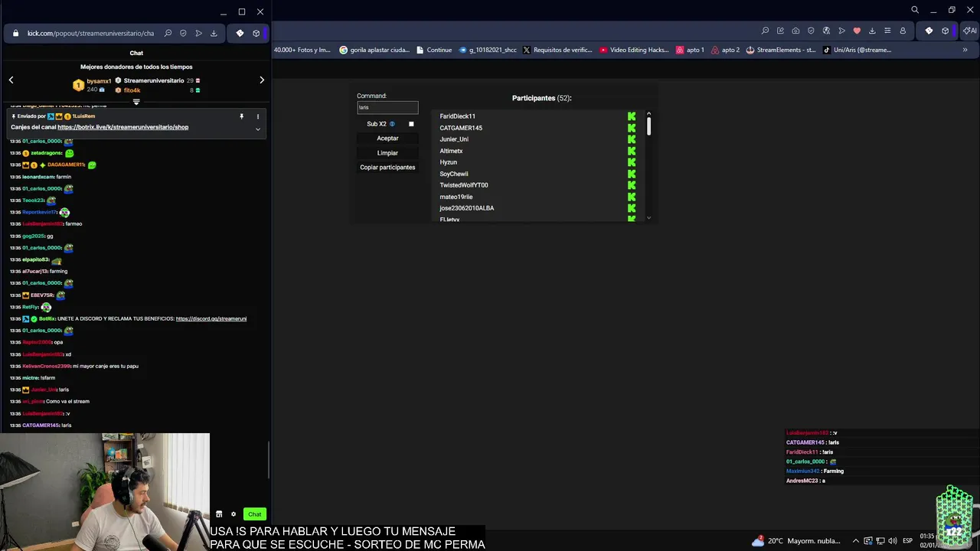Screen dimensions: 980x551
Task: Click the send paper-plane icon in main browser toolbar
Action: click(x=841, y=31)
